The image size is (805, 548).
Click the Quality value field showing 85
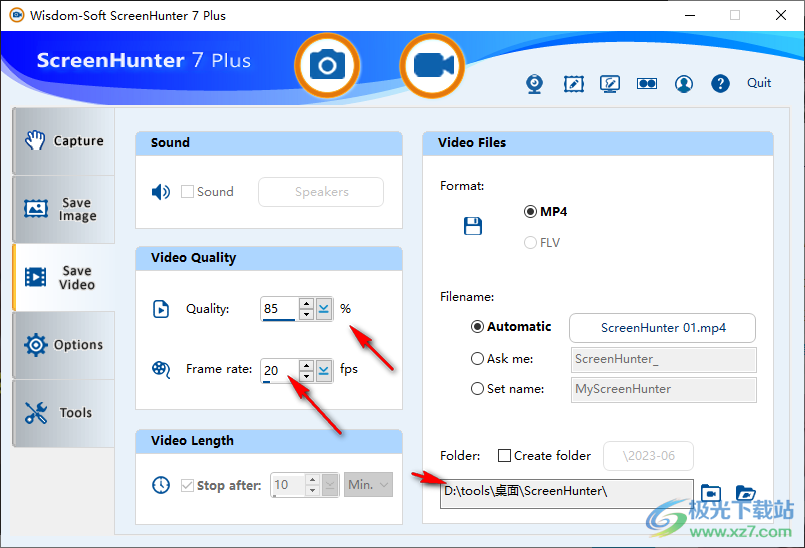[279, 309]
